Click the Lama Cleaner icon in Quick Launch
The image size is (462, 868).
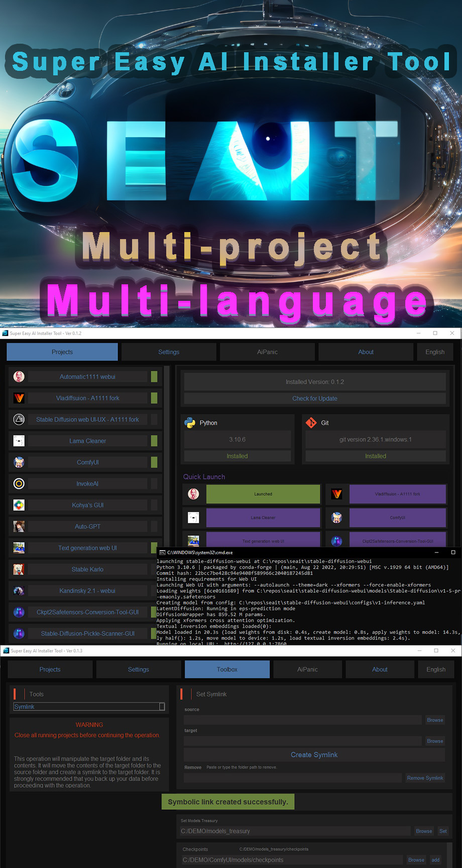[x=193, y=517]
